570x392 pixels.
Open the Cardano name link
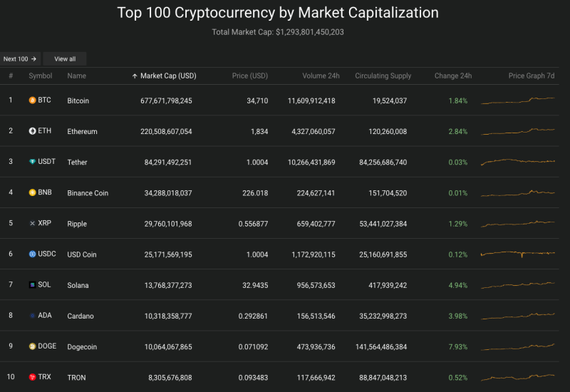pyautogui.click(x=81, y=316)
